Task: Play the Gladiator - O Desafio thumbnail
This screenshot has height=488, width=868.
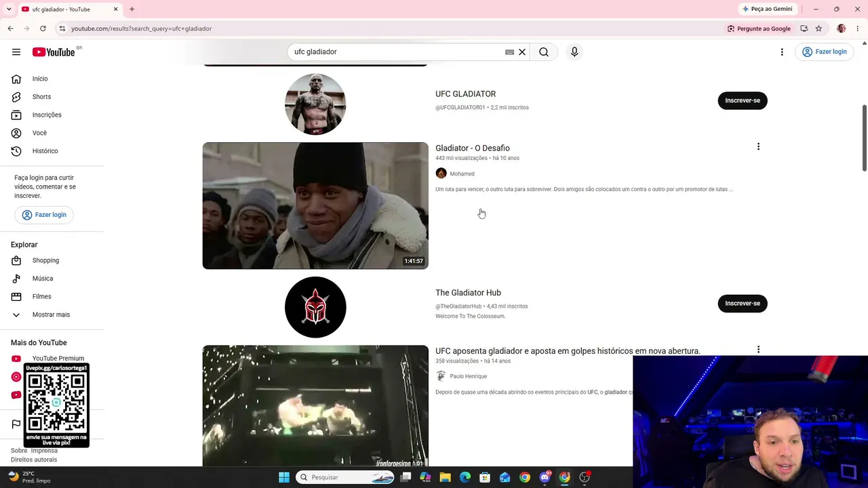Action: click(315, 205)
